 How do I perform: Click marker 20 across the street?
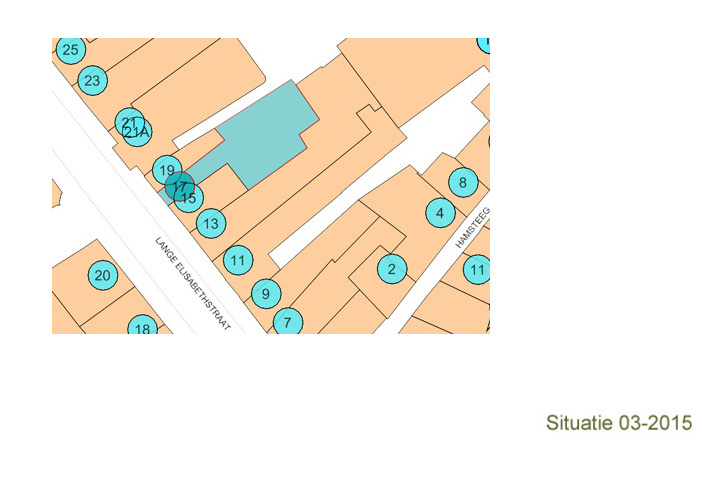tap(101, 275)
